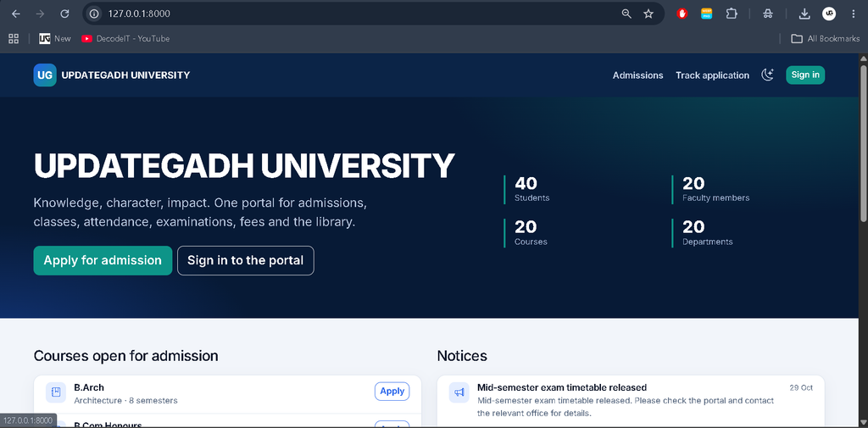
Task: Click the incognito-style icon in toolbar
Action: pyautogui.click(x=767, y=14)
